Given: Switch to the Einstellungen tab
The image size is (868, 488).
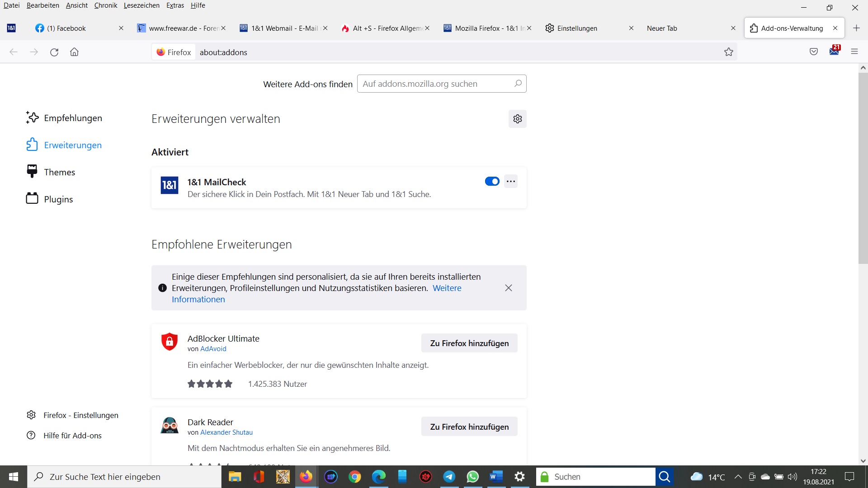Looking at the screenshot, I should (577, 28).
